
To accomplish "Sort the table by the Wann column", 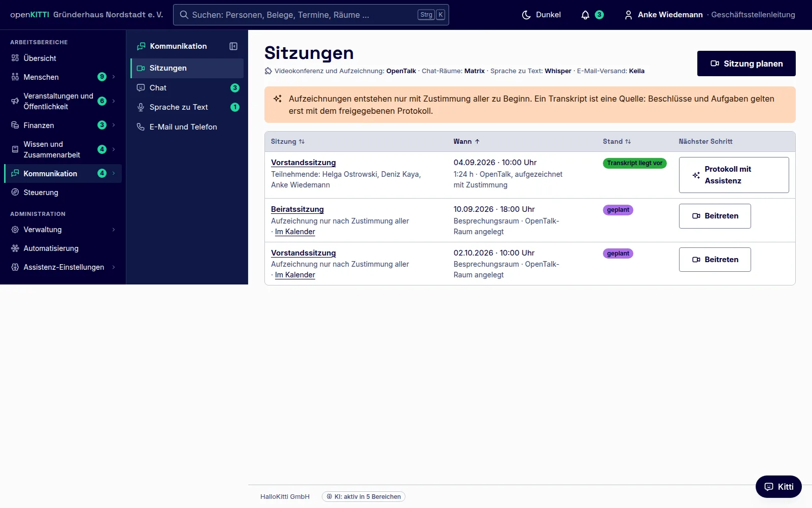I will [466, 141].
